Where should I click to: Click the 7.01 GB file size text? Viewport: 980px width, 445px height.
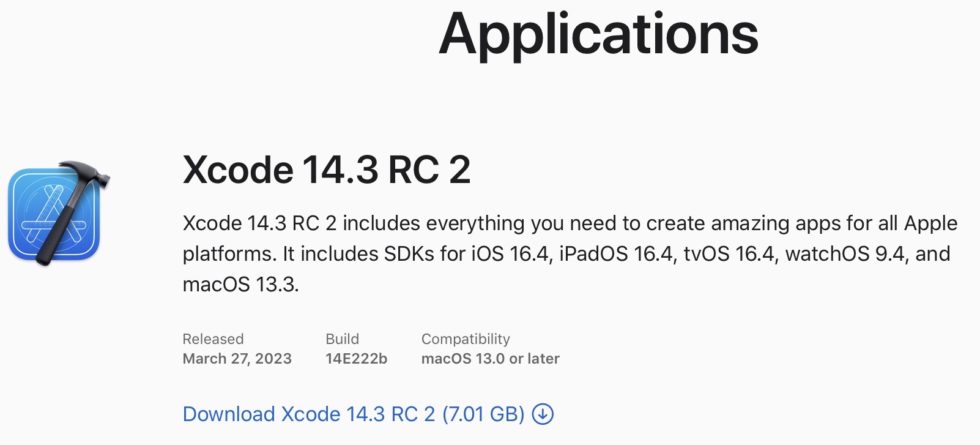point(483,414)
